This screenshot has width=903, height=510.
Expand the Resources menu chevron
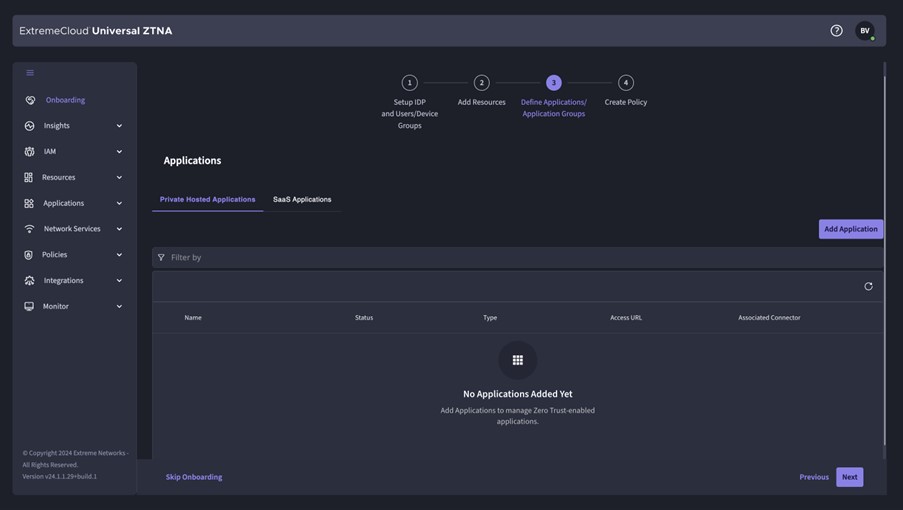pos(119,178)
